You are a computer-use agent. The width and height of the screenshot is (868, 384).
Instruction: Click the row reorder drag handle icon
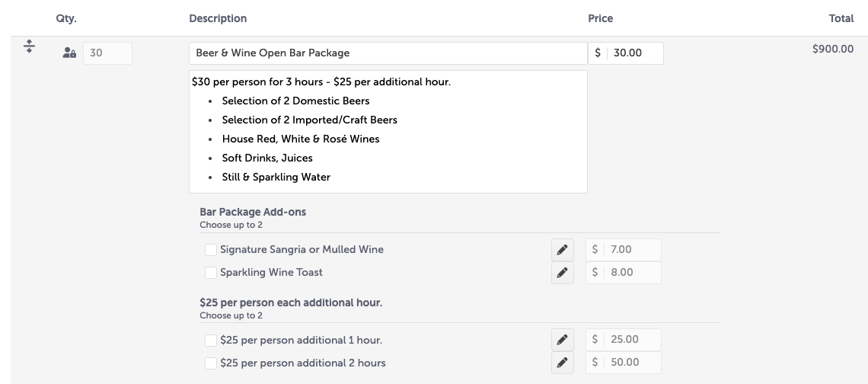point(30,46)
